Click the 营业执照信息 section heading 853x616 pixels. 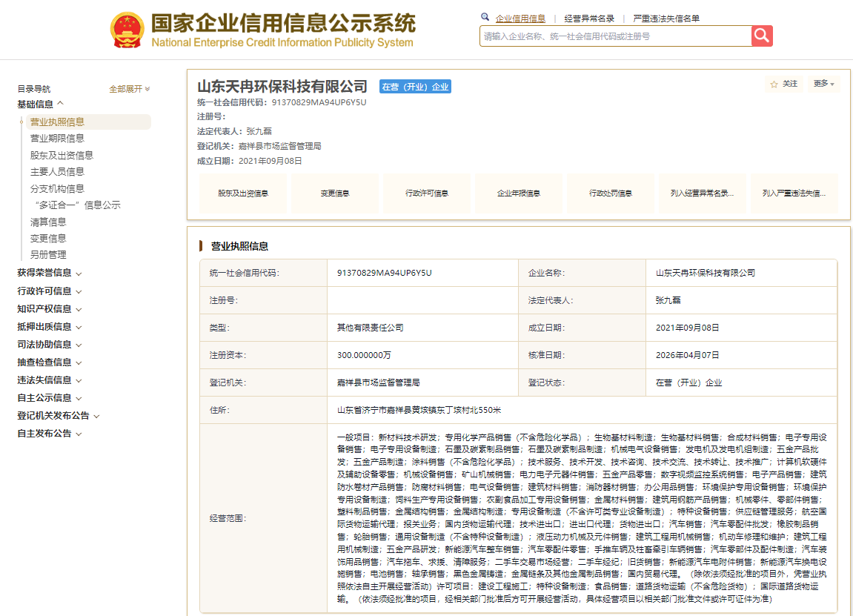(239, 246)
